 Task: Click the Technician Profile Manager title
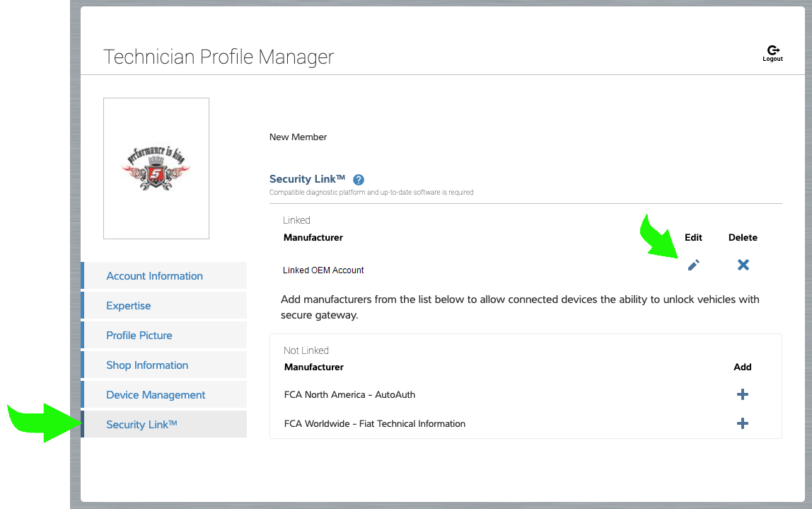(219, 57)
